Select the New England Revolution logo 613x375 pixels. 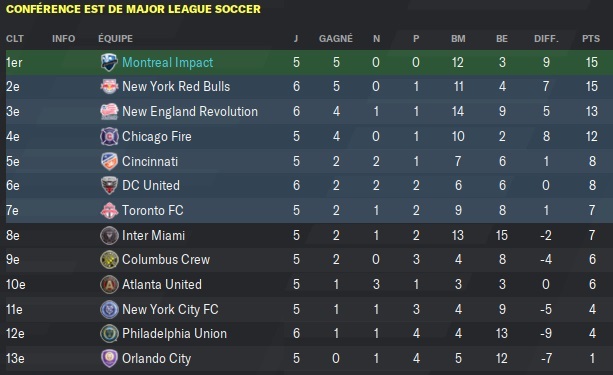click(109, 111)
